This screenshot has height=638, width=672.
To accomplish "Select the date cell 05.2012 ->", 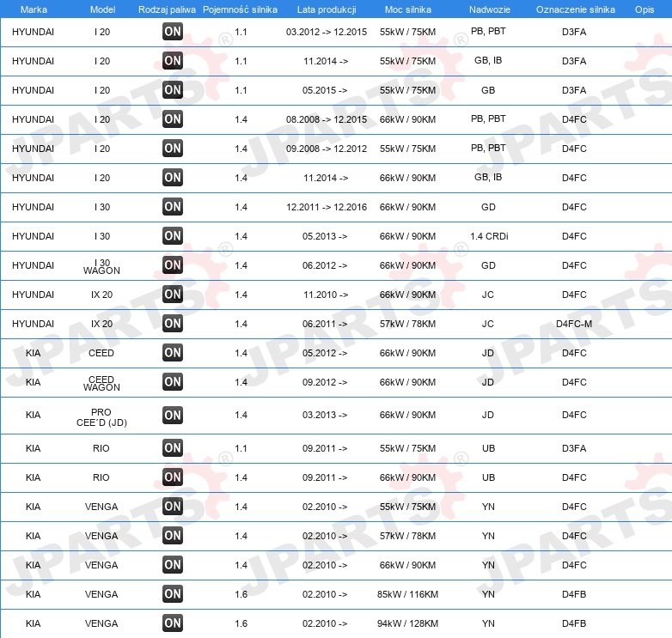I will coord(325,353).
